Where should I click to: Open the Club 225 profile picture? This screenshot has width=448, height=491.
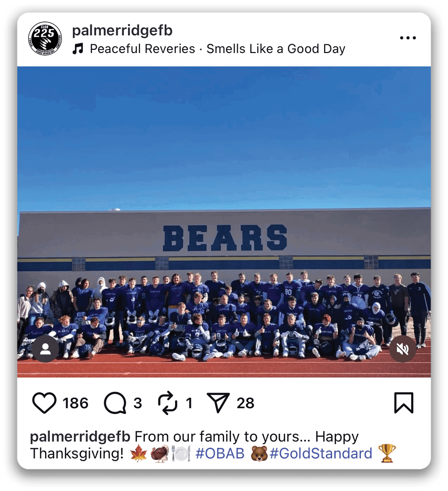(x=45, y=38)
